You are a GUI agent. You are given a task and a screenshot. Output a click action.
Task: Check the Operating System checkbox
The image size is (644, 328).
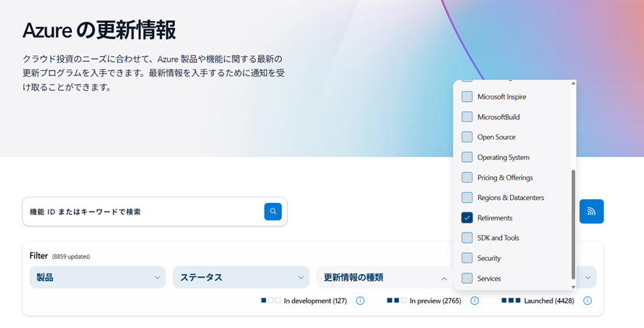click(x=467, y=157)
